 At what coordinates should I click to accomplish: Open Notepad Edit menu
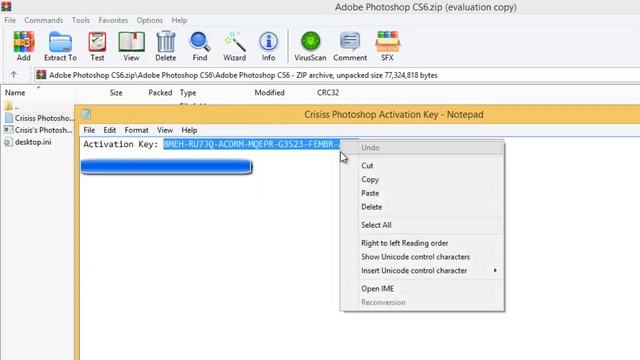coord(109,130)
